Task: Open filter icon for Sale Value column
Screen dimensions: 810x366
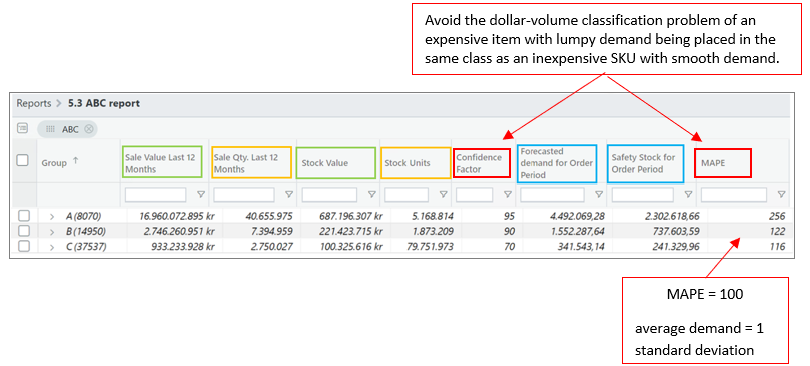Action: [x=201, y=195]
